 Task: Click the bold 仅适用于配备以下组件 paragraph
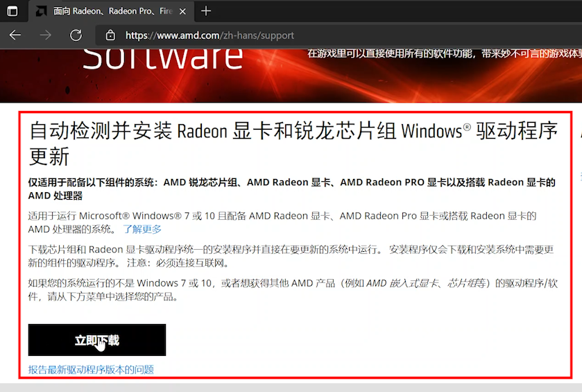pyautogui.click(x=291, y=189)
